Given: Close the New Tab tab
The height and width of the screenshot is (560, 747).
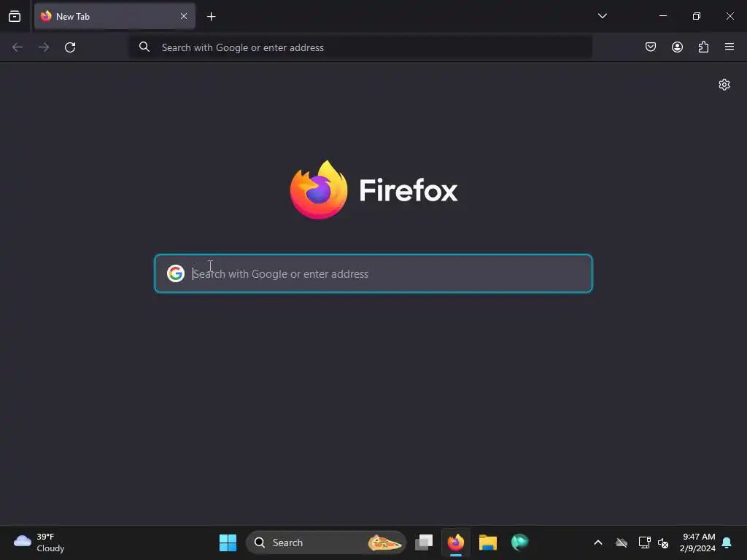Looking at the screenshot, I should coord(183,16).
